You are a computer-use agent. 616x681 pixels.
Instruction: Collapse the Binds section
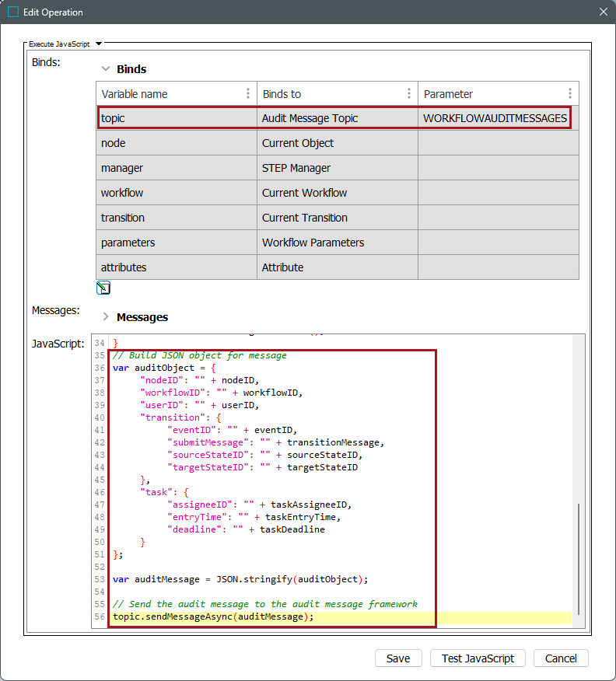(105, 69)
